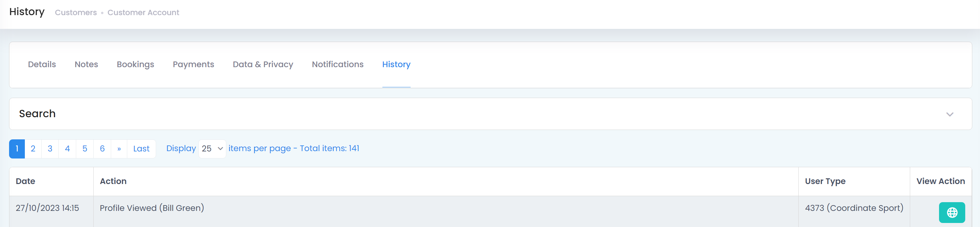Click the Customers breadcrumb link
The height and width of the screenshot is (227, 980).
point(76,12)
